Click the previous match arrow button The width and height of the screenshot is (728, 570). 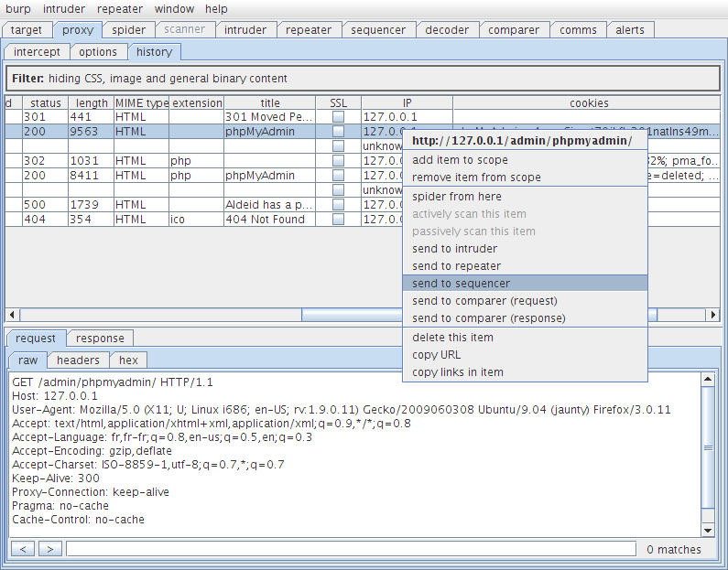(x=24, y=549)
